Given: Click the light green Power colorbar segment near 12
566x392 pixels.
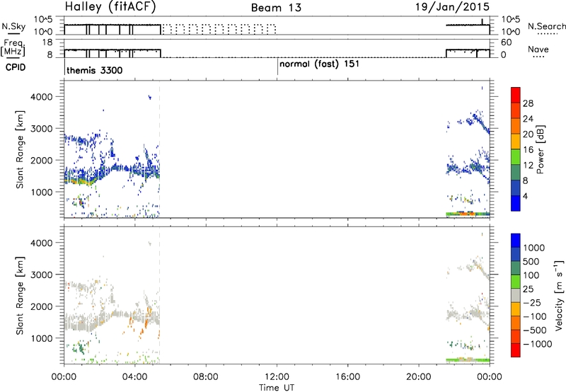Looking at the screenshot, I should (516, 157).
